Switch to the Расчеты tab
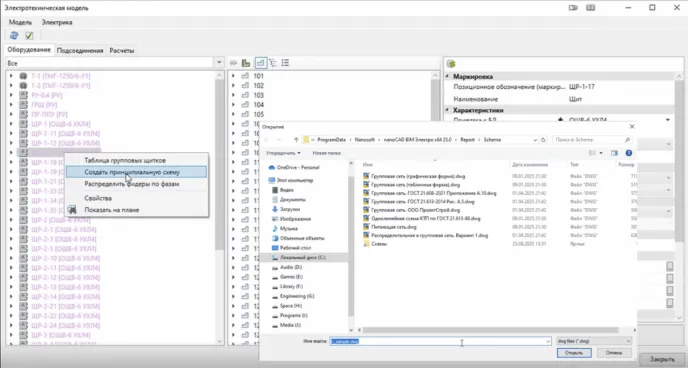Screen dimensions: 688x368 coord(122,50)
